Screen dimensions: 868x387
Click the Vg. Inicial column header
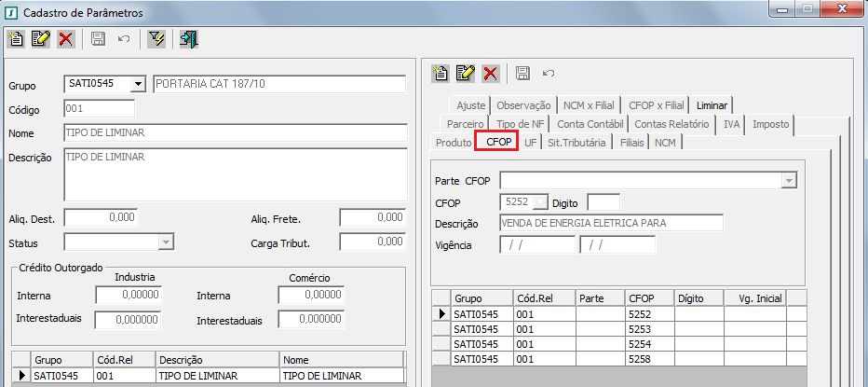(755, 298)
